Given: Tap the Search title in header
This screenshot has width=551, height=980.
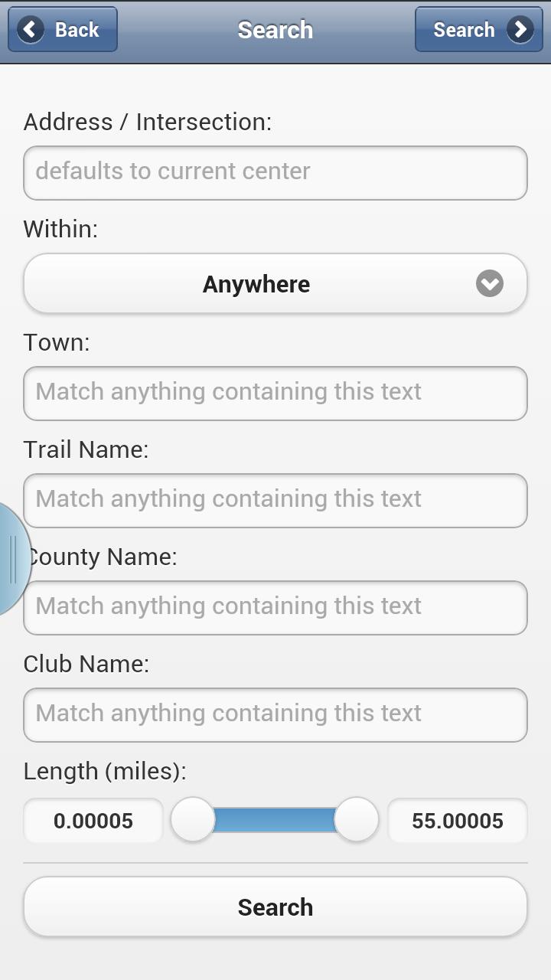Looking at the screenshot, I should [275, 30].
